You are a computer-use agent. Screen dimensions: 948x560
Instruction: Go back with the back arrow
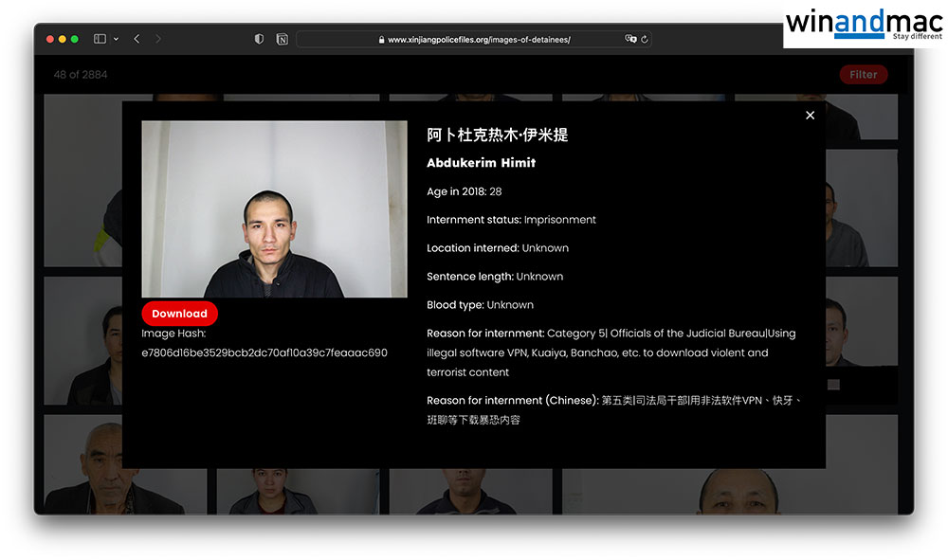pyautogui.click(x=137, y=39)
